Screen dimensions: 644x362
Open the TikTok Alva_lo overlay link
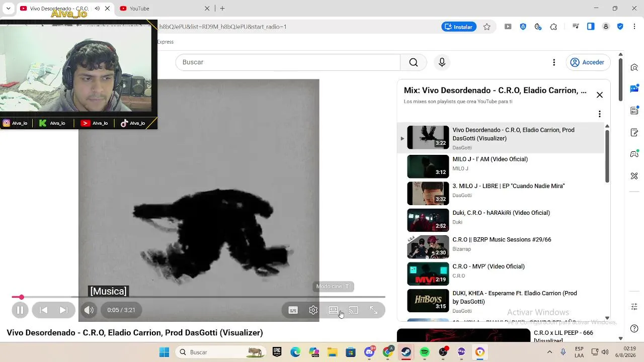point(133,123)
